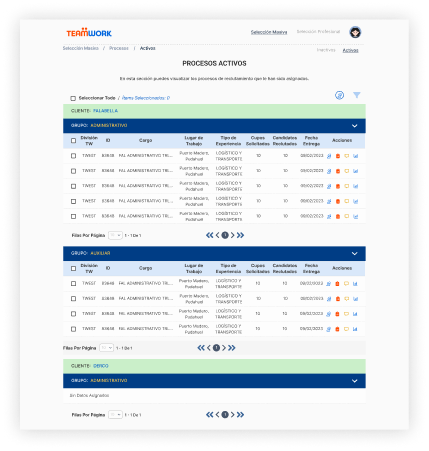Image resolution: width=429 pixels, height=451 pixels.
Task: Go to last page in ADMINISTRATIVO pagination
Action: 240,235
